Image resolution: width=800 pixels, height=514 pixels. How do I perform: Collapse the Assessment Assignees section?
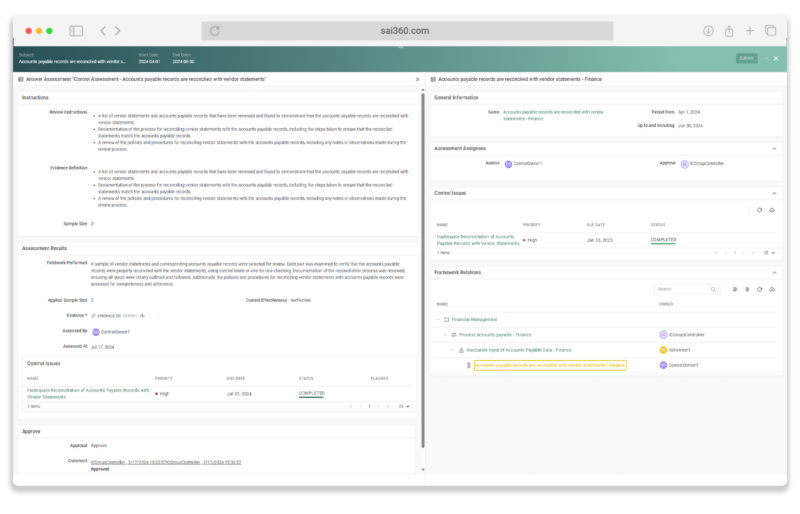point(774,149)
